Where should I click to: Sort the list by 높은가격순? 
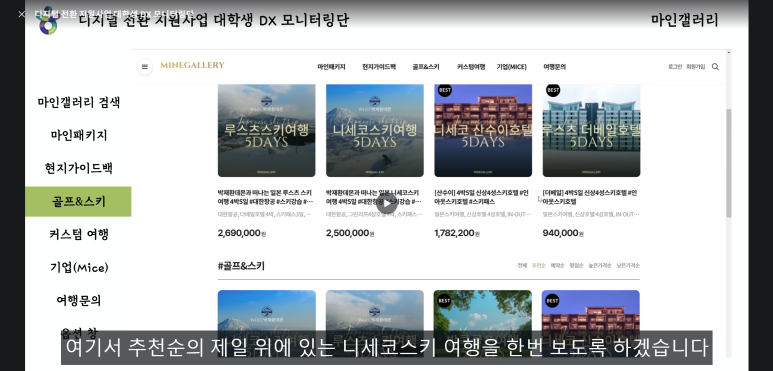coord(599,266)
